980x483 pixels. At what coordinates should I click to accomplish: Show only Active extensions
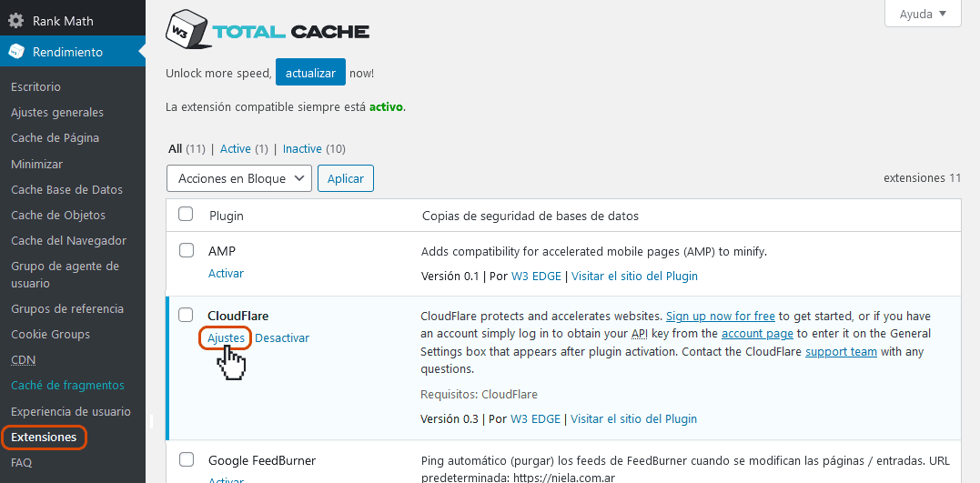pyautogui.click(x=235, y=149)
